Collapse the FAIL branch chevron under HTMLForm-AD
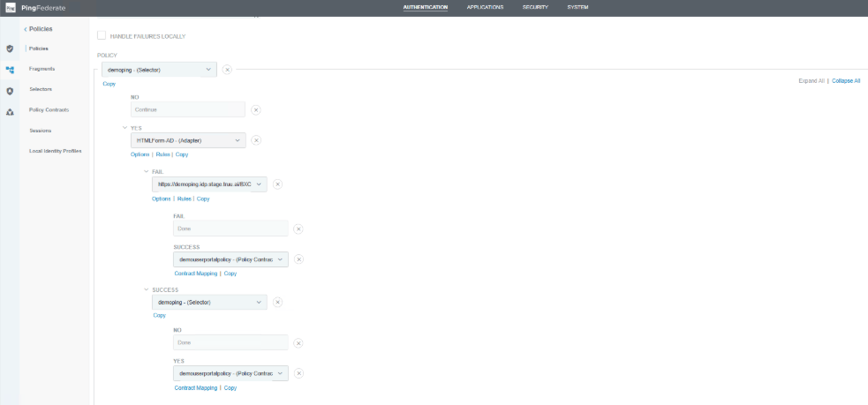The image size is (868, 405). 147,171
